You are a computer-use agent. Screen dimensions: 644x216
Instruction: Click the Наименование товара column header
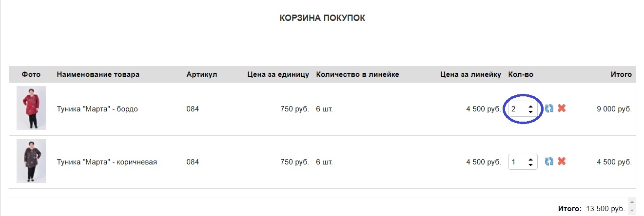point(98,74)
